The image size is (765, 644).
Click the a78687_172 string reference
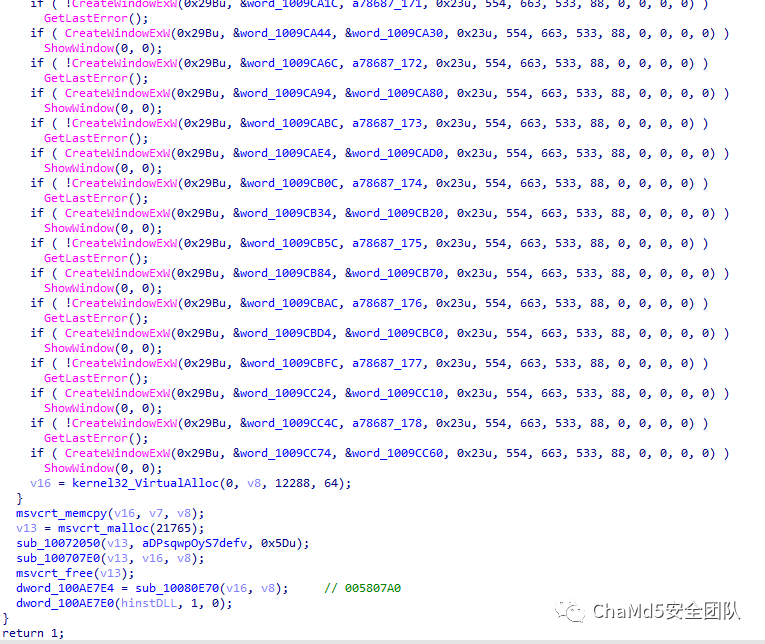[x=387, y=63]
